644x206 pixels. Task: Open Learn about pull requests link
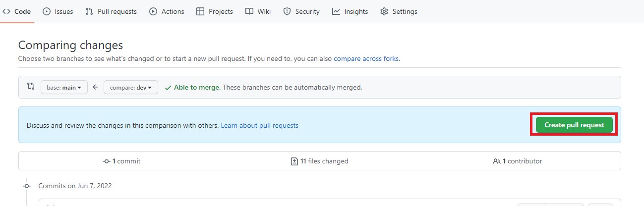[260, 125]
